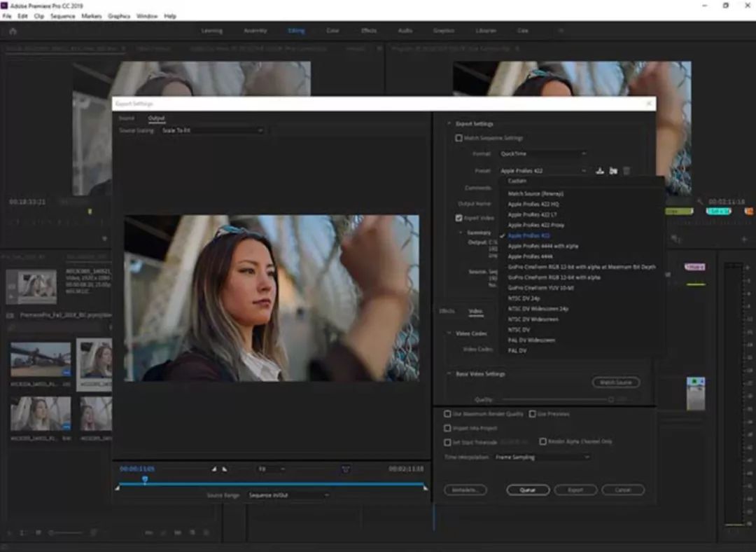Close the Export Settings dialog
This screenshot has height=552, width=756.
649,103
